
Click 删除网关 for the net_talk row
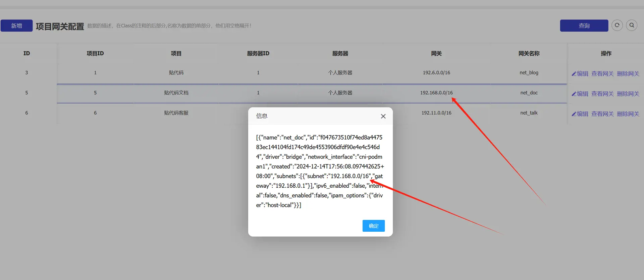628,114
